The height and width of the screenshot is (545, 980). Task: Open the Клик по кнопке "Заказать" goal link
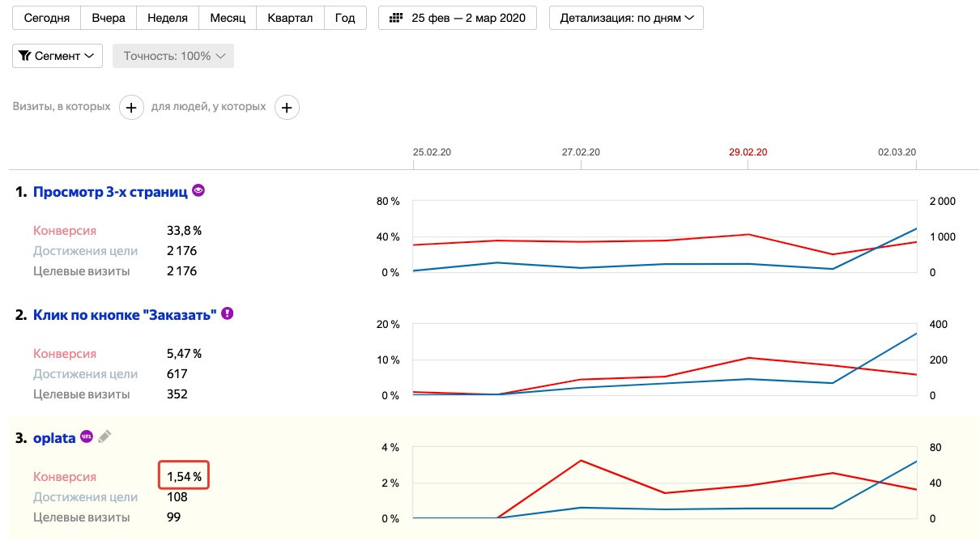coord(125,315)
